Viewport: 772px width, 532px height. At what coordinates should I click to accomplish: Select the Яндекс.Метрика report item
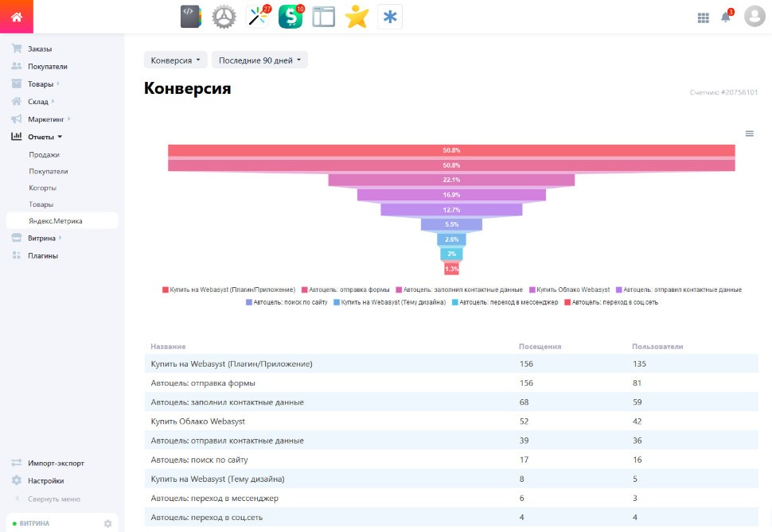(62, 220)
